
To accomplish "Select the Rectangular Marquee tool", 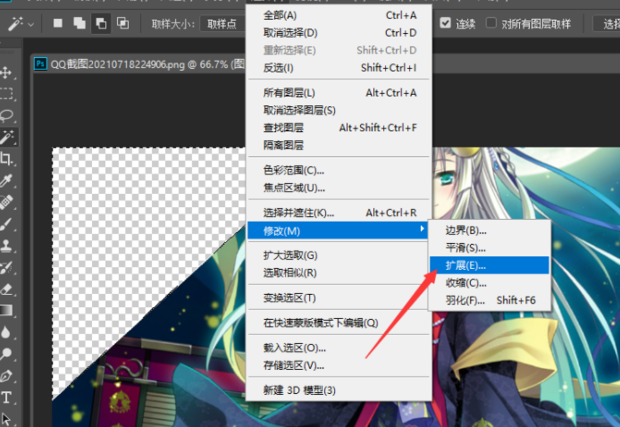I will 6,94.
